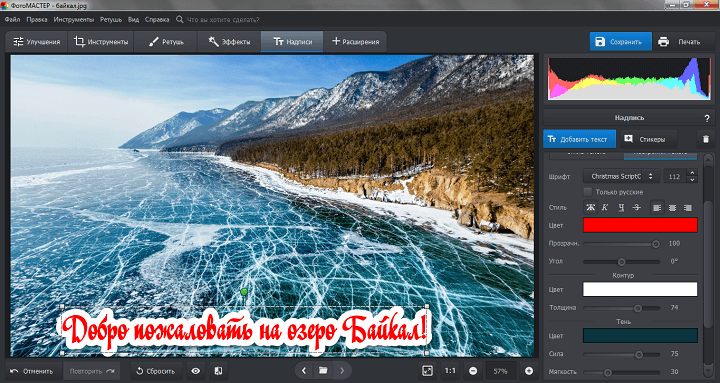Open the folder browse icon
This screenshot has width=720, height=383.
323,371
